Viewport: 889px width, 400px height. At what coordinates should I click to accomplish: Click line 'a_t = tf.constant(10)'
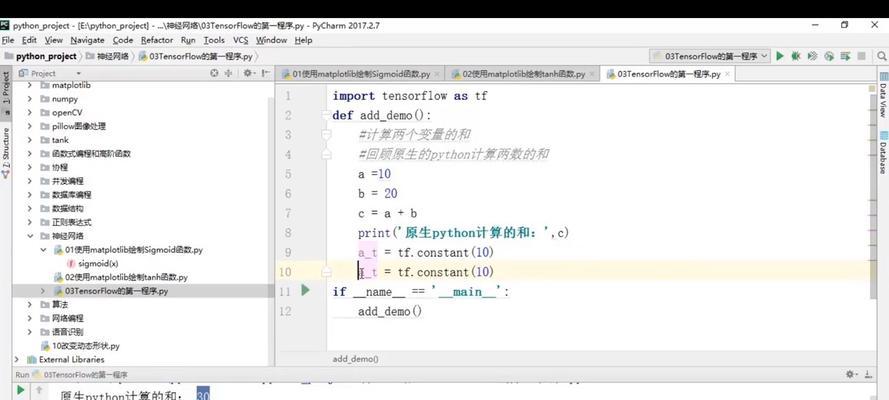click(426, 253)
